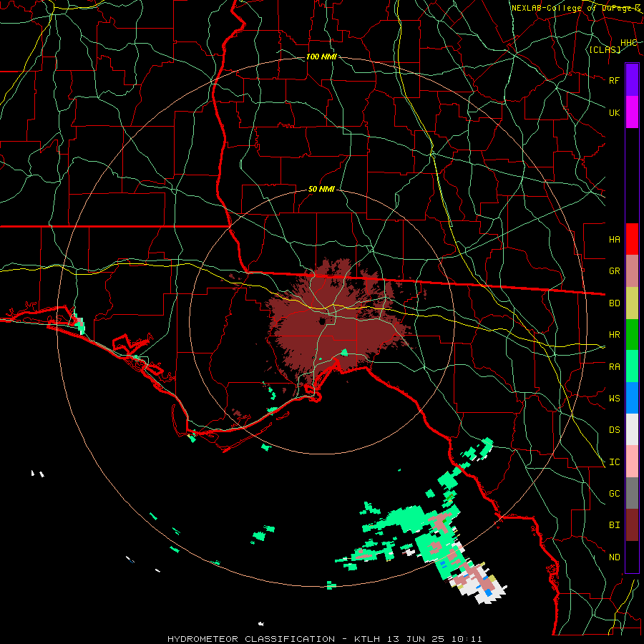Click the BD yellow legend swatch
644x644 pixels.
pos(632,303)
